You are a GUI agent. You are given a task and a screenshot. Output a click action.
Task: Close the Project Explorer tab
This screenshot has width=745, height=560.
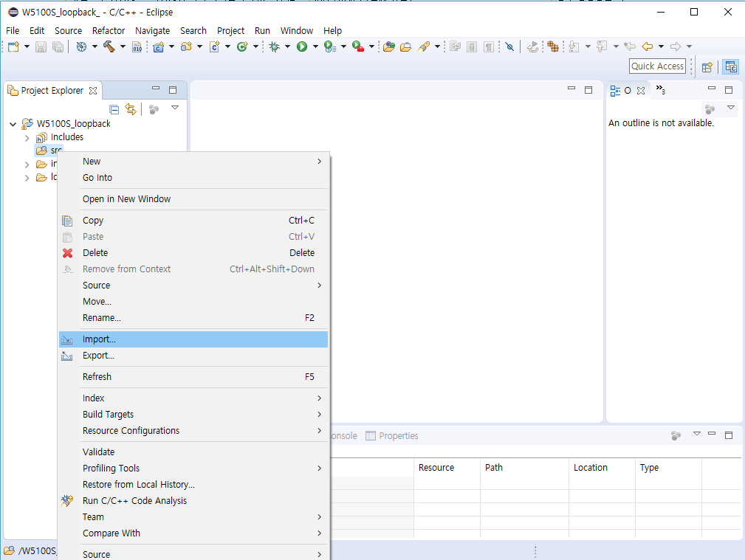pos(93,90)
